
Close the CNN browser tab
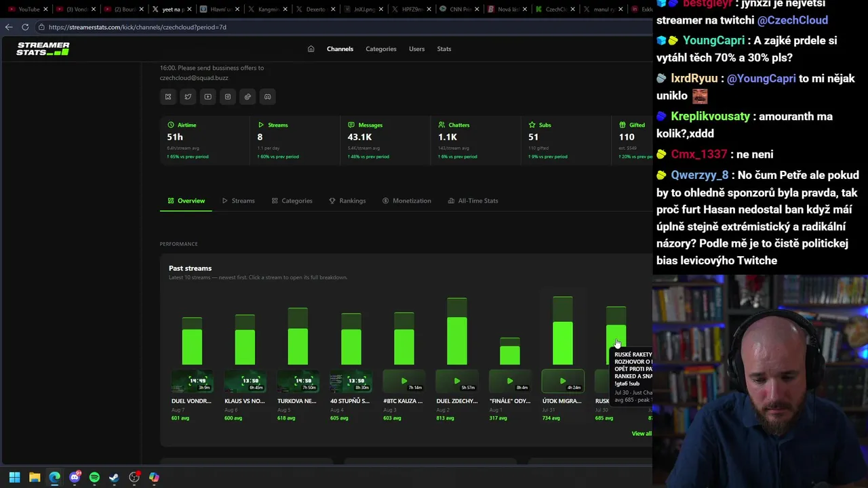pyautogui.click(x=478, y=9)
